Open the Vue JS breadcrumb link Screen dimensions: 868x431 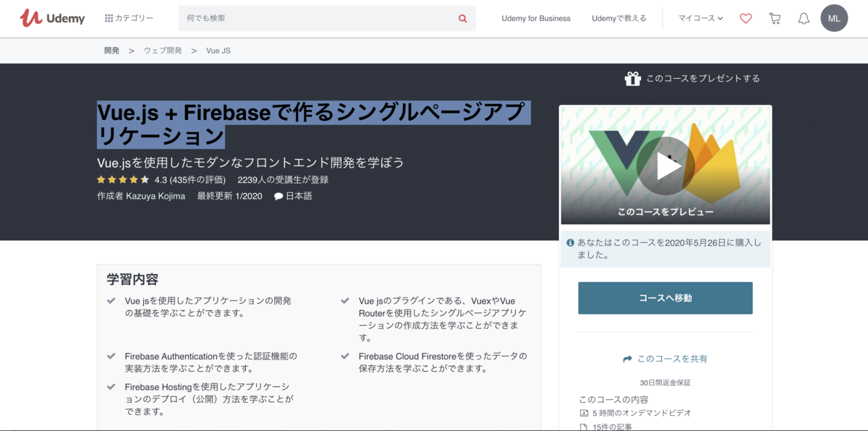pyautogui.click(x=217, y=50)
